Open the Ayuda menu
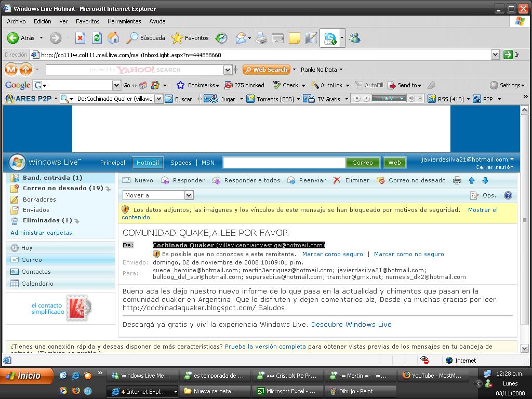532x399 pixels. click(157, 21)
